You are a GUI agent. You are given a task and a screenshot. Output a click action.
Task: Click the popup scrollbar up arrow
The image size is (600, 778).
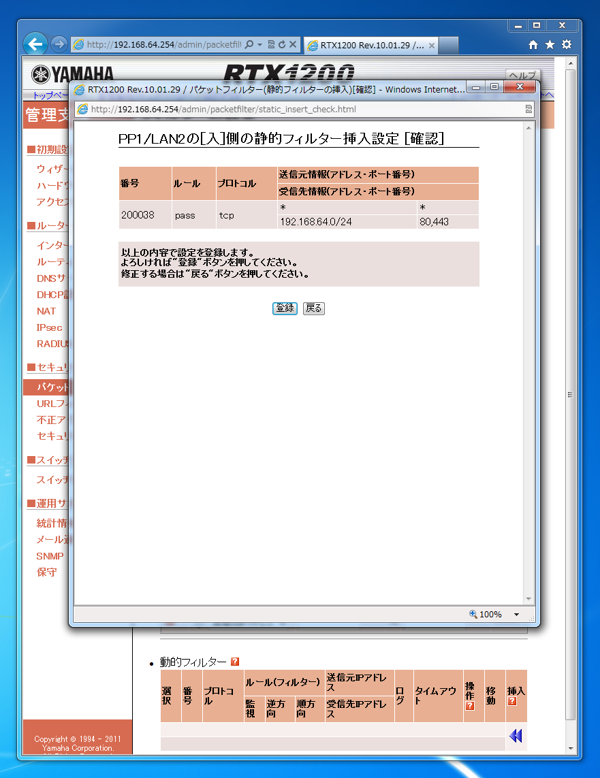[x=529, y=128]
